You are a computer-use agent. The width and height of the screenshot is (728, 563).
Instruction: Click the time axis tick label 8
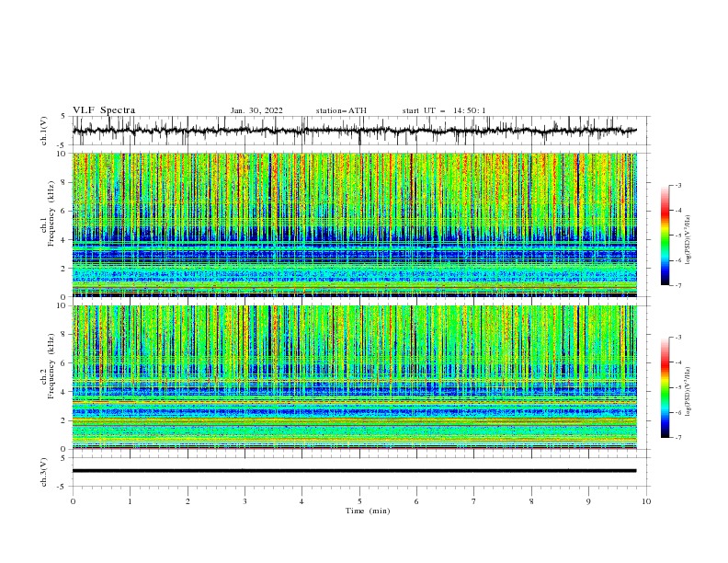(531, 501)
